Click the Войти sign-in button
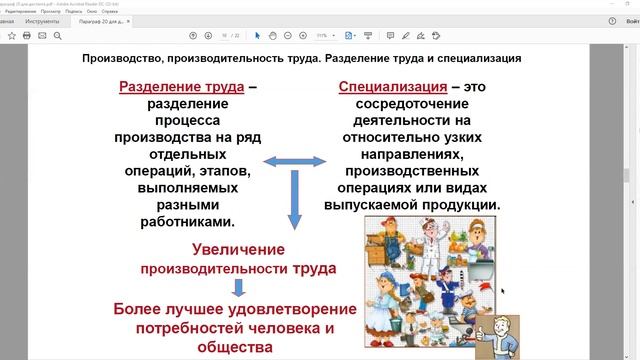Viewport: 640px width, 360px height. 633,21
